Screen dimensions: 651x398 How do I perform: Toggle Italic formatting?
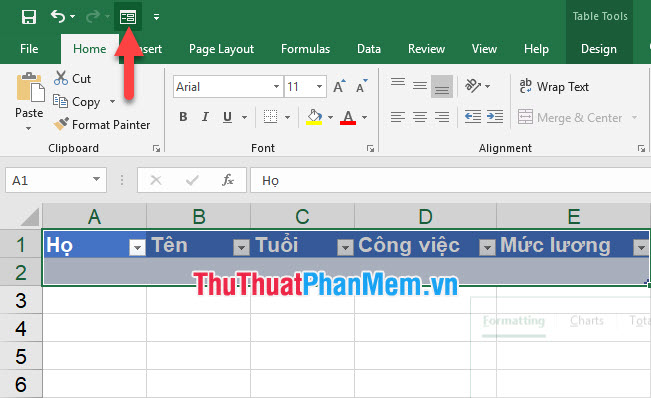[205, 117]
